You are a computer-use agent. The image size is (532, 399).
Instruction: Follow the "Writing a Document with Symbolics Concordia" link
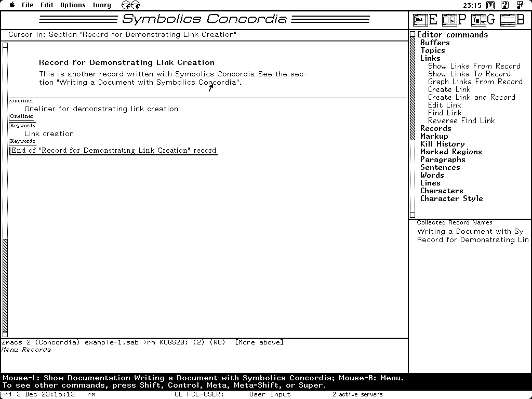click(x=148, y=83)
